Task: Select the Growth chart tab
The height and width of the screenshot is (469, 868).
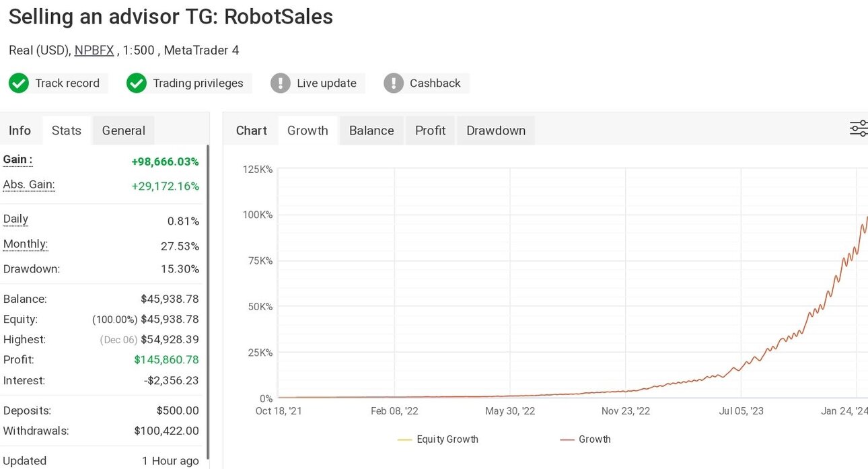Action: 308,131
